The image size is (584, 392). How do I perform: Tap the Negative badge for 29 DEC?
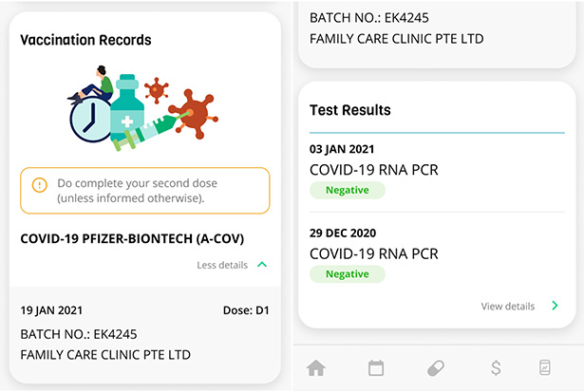(x=348, y=274)
